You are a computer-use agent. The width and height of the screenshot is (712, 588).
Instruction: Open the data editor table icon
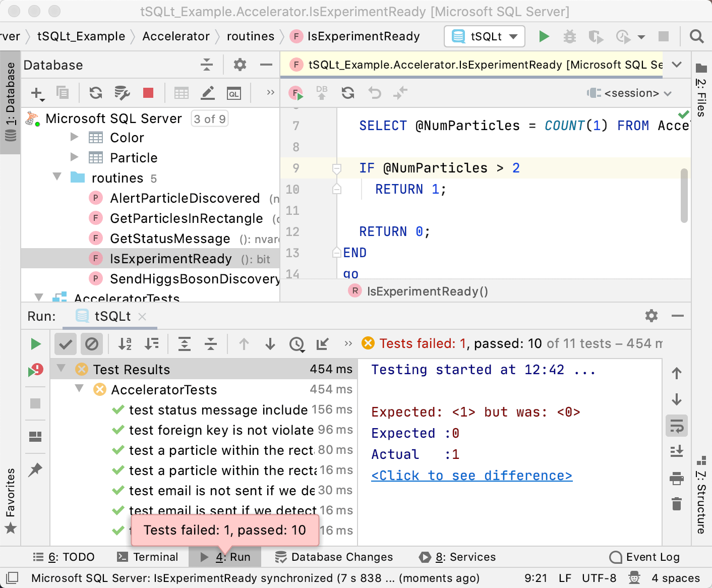[x=181, y=93]
